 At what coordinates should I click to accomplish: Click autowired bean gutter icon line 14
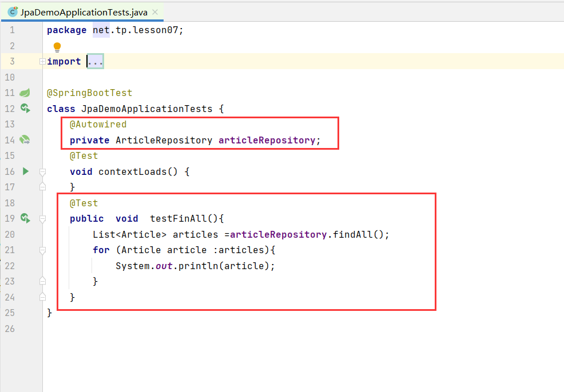25,140
